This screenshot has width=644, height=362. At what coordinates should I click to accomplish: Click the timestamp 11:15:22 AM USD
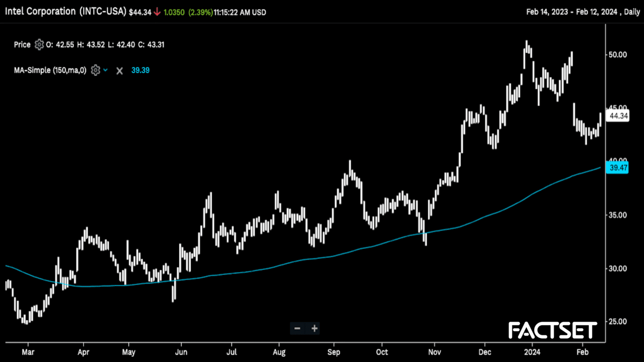(x=240, y=12)
